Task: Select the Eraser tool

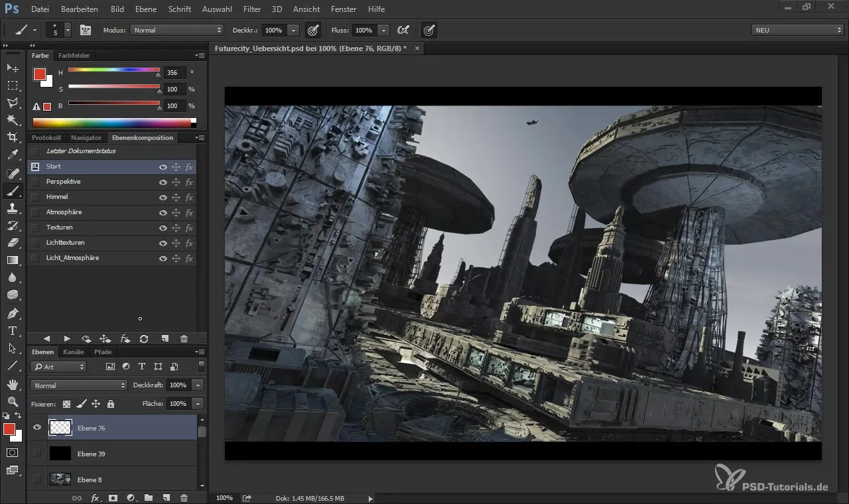Action: 13,243
